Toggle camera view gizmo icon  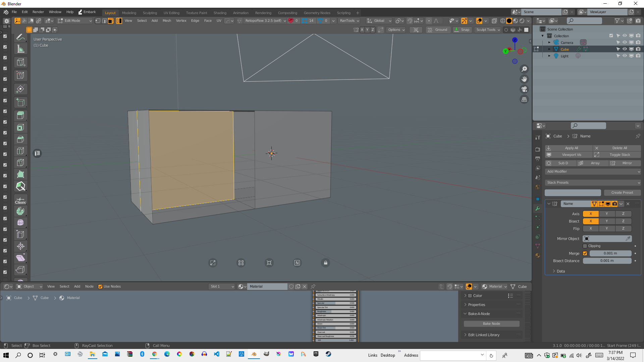[524, 89]
